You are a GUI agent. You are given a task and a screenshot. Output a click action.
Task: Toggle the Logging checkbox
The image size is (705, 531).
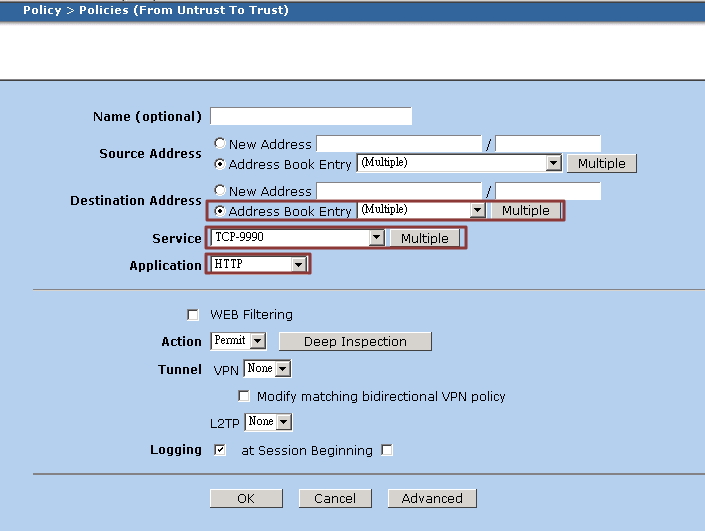220,450
